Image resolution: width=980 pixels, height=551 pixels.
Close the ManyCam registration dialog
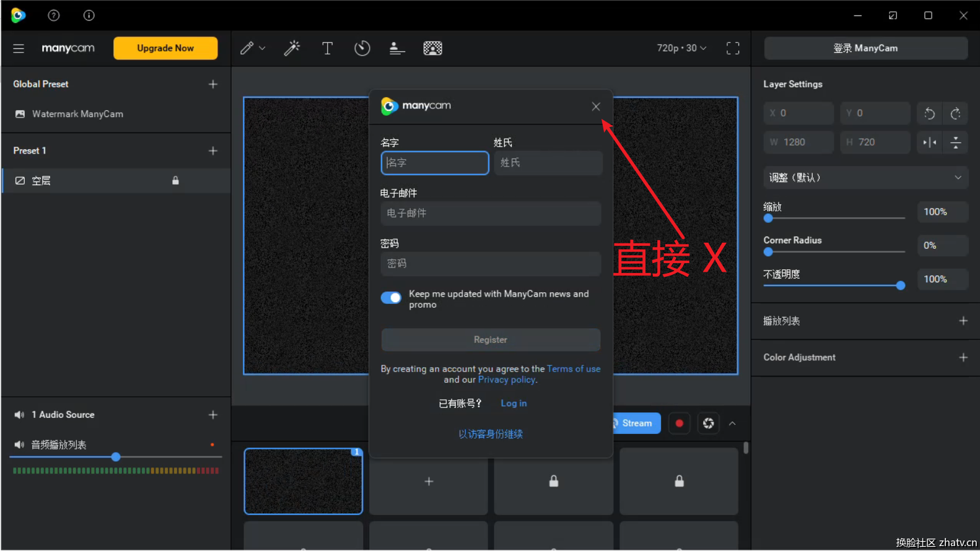tap(596, 106)
